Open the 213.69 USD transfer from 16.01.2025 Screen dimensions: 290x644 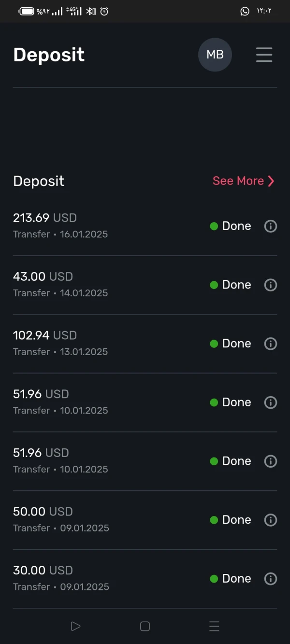point(60,226)
